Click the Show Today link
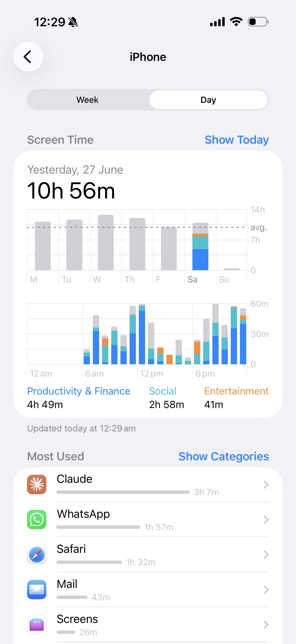The width and height of the screenshot is (296, 644). 237,140
